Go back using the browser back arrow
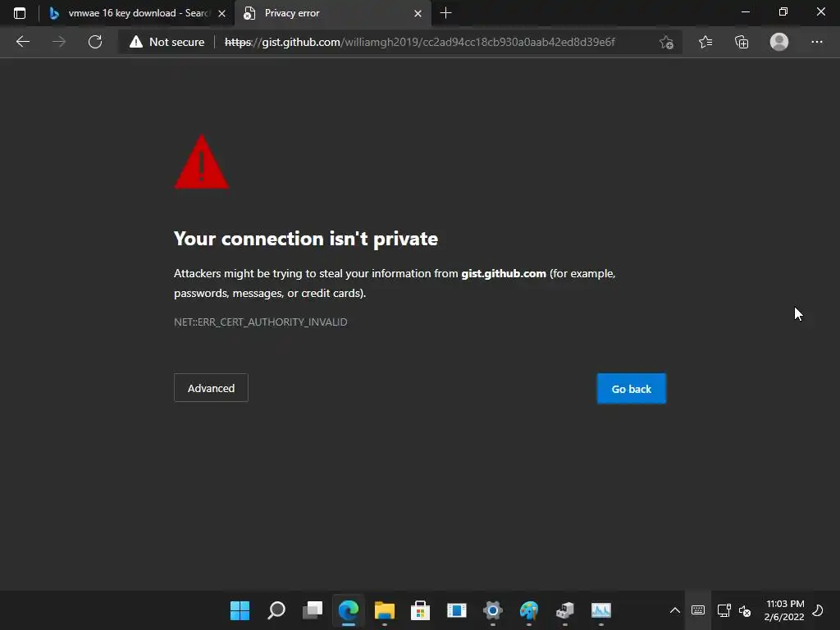This screenshot has height=630, width=840. coord(22,42)
